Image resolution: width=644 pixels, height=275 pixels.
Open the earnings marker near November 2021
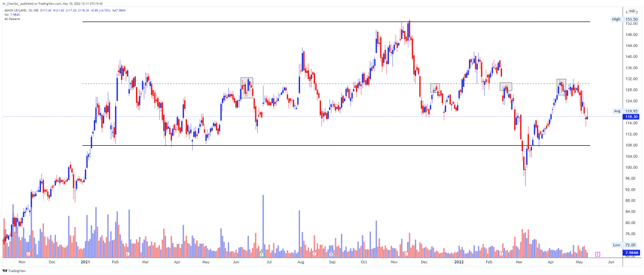coord(406,254)
